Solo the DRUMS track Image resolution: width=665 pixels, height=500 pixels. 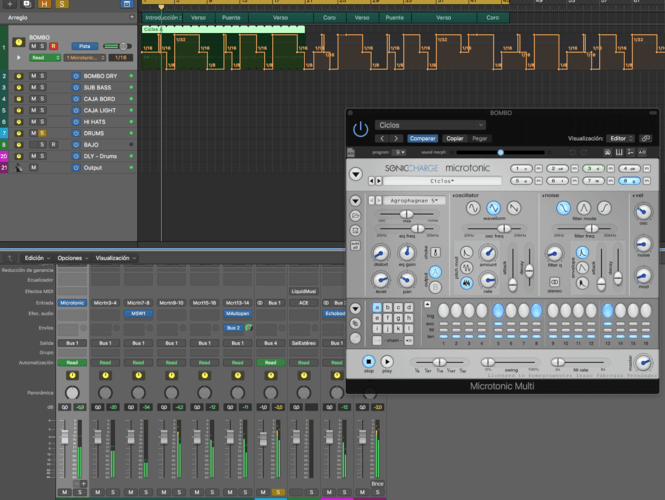point(42,133)
